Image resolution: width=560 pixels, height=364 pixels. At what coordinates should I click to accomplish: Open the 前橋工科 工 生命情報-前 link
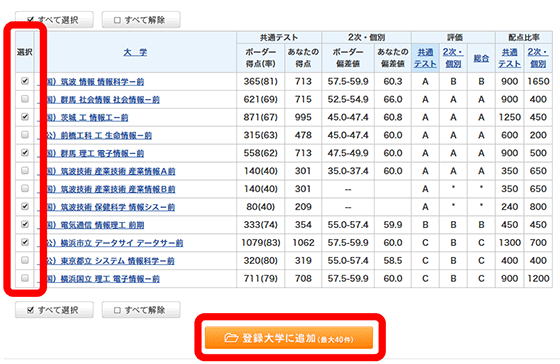pos(99,135)
